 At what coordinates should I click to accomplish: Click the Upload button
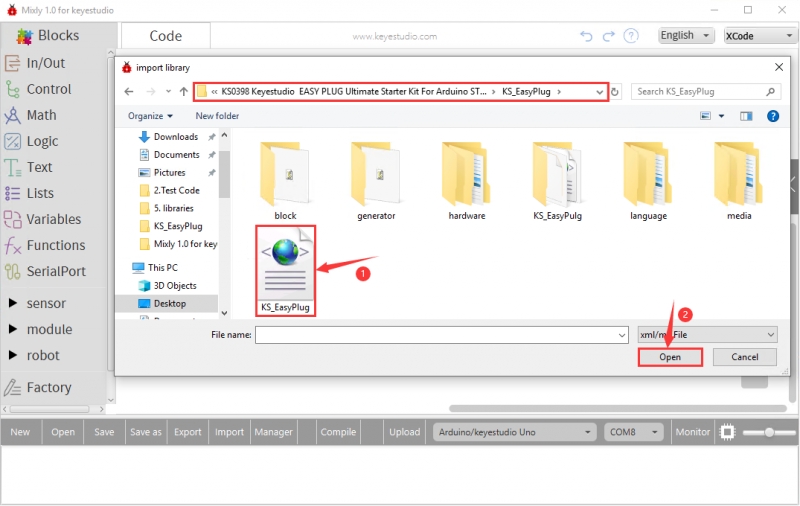click(405, 433)
